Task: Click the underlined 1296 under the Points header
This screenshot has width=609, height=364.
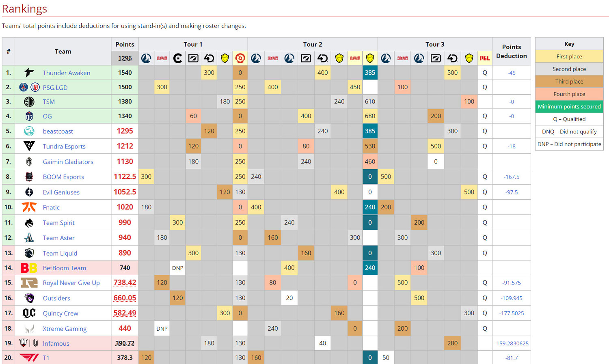Action: [x=125, y=58]
